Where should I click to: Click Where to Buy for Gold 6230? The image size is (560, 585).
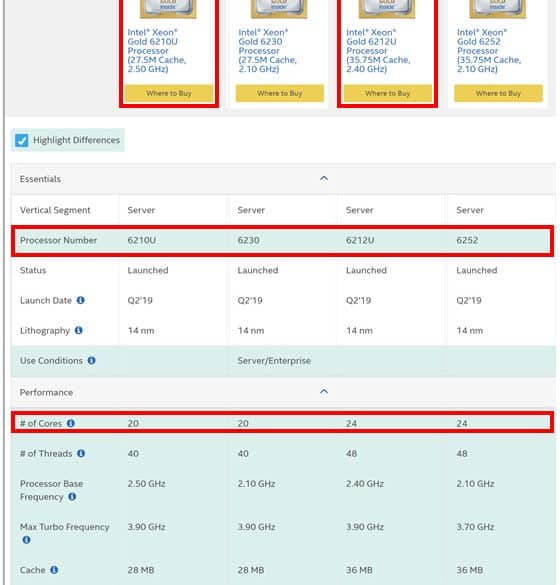(279, 93)
